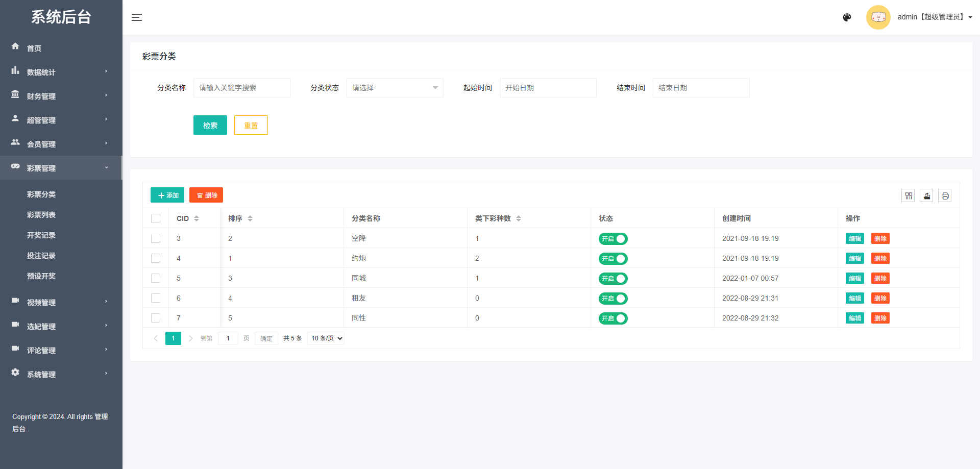
Task: Select the header checkbox to choose all rows
Action: (156, 218)
